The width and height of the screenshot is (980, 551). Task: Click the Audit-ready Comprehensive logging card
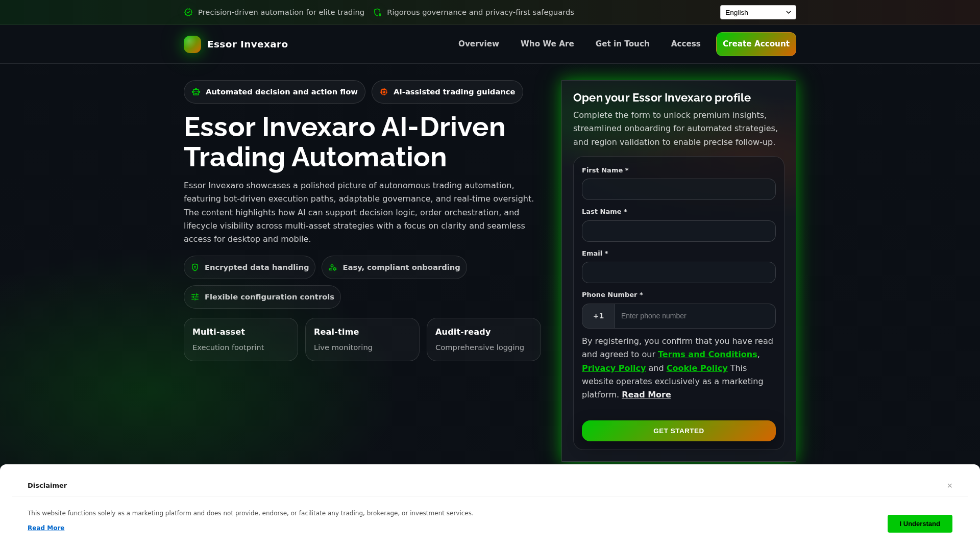point(484,340)
